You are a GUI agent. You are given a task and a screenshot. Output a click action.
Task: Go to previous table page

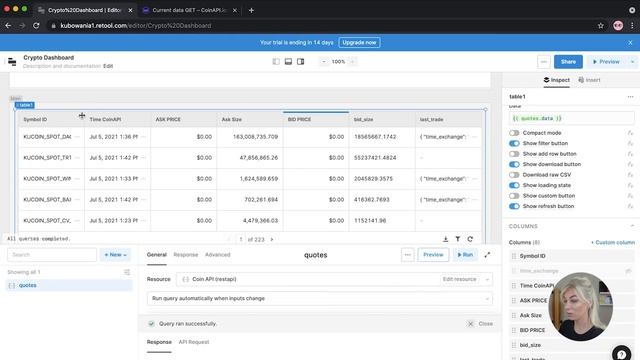coord(229,240)
